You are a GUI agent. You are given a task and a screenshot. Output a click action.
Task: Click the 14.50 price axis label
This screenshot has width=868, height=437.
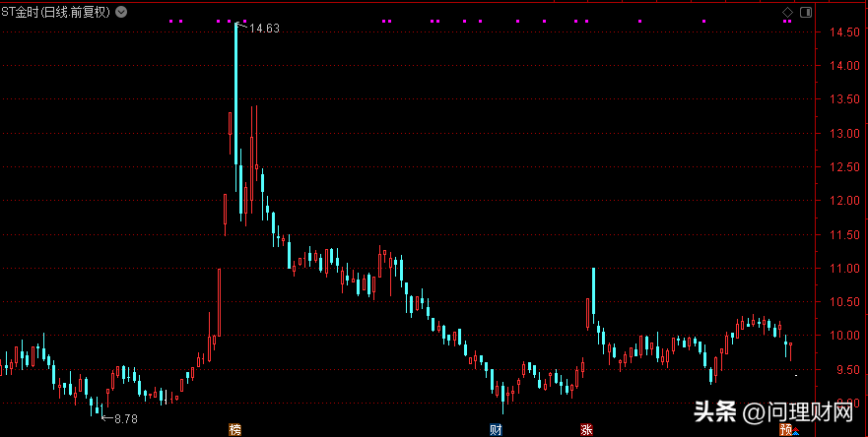tap(837, 32)
